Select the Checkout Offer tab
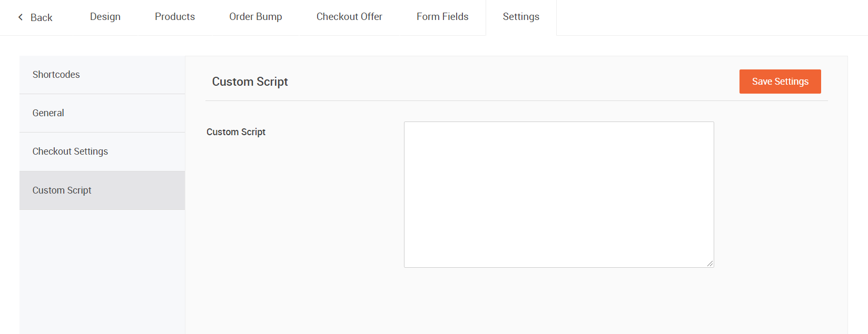 pos(349,17)
